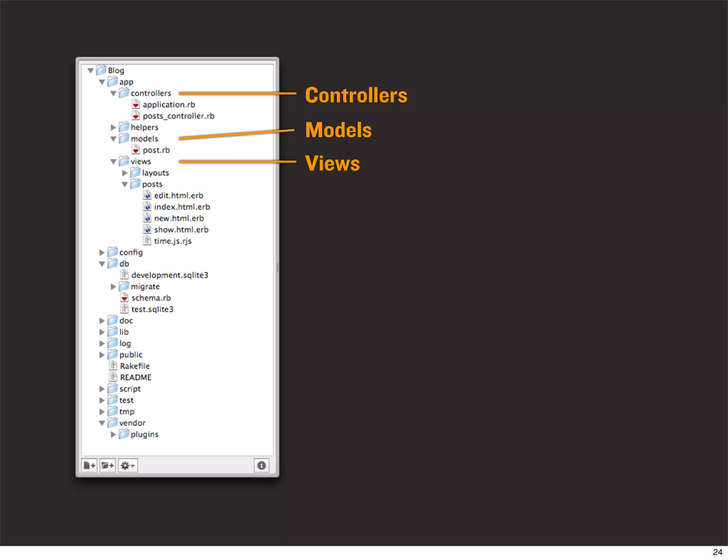728x560 pixels.
Task: Click the schema.rb Ruby file icon
Action: [x=124, y=298]
